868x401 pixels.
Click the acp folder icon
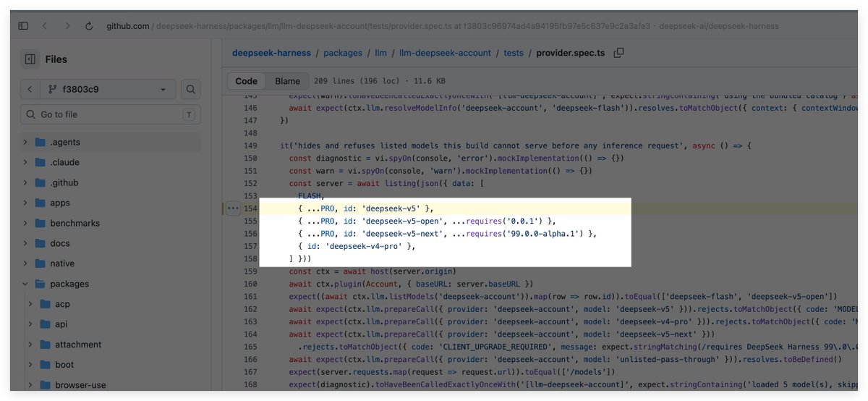[46, 304]
